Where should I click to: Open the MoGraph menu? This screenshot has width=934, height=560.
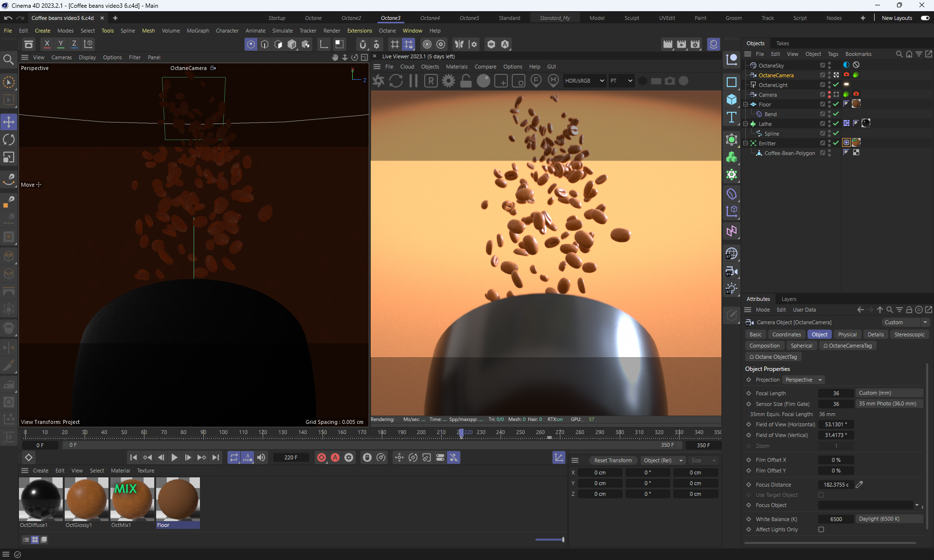(198, 31)
